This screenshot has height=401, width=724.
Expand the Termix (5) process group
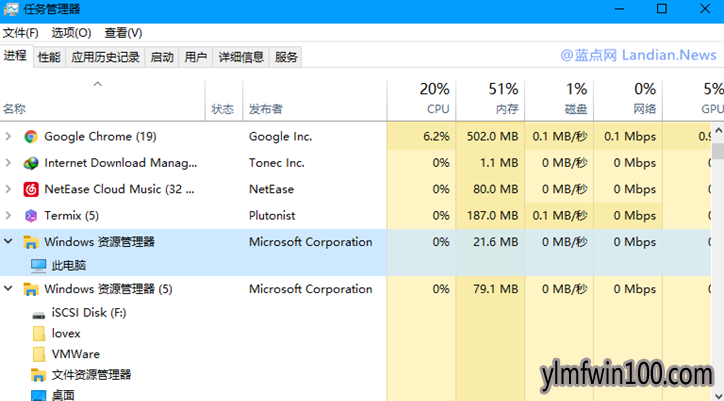coord(8,215)
